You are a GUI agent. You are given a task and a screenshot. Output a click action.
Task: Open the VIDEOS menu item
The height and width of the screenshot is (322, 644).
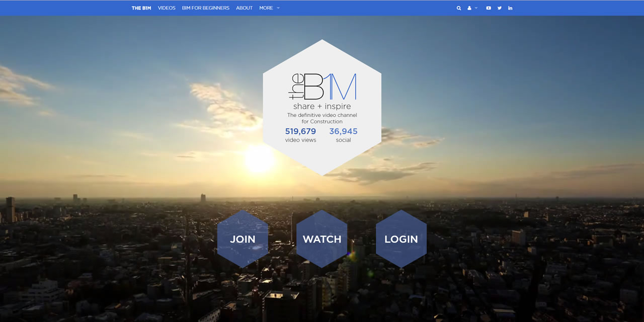pyautogui.click(x=167, y=8)
